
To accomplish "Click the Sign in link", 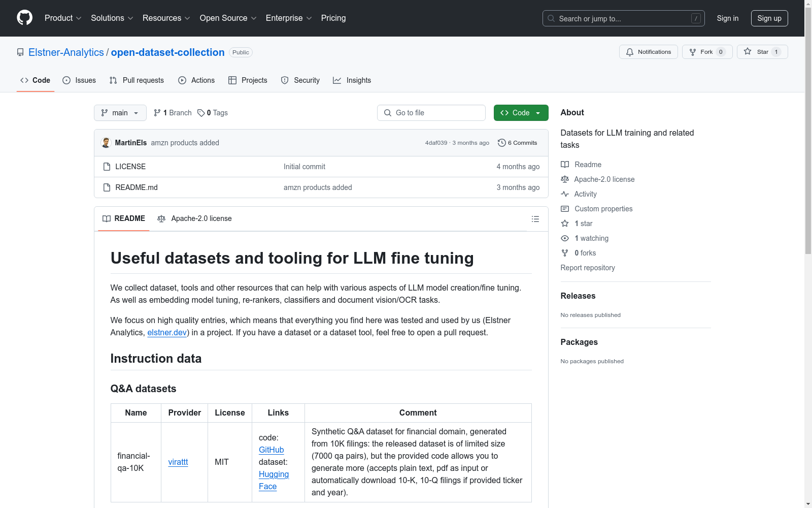I will pos(728,18).
